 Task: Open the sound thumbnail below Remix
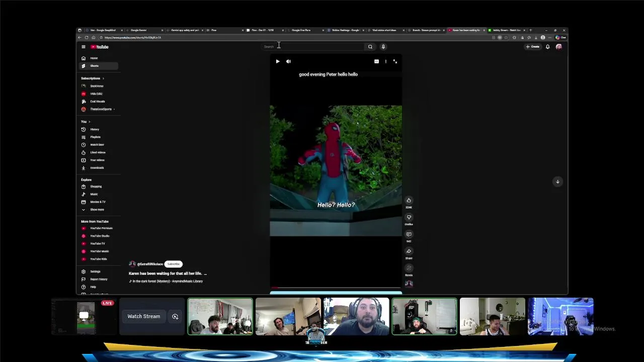pyautogui.click(x=409, y=284)
